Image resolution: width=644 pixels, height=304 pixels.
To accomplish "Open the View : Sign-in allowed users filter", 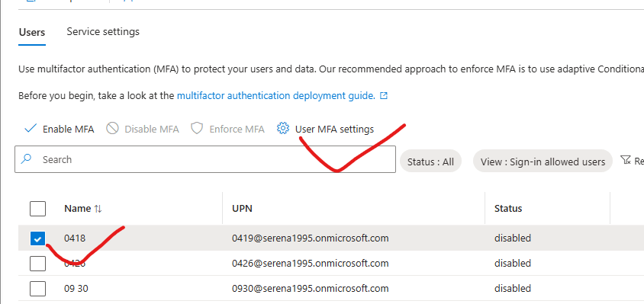I will point(543,162).
